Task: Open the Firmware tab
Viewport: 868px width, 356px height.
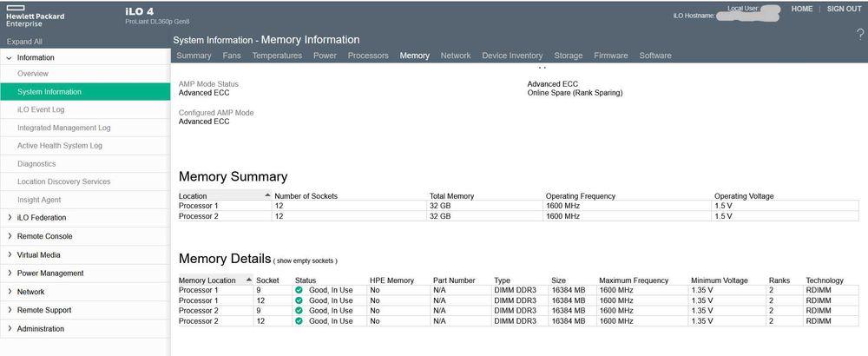Action: pyautogui.click(x=610, y=56)
